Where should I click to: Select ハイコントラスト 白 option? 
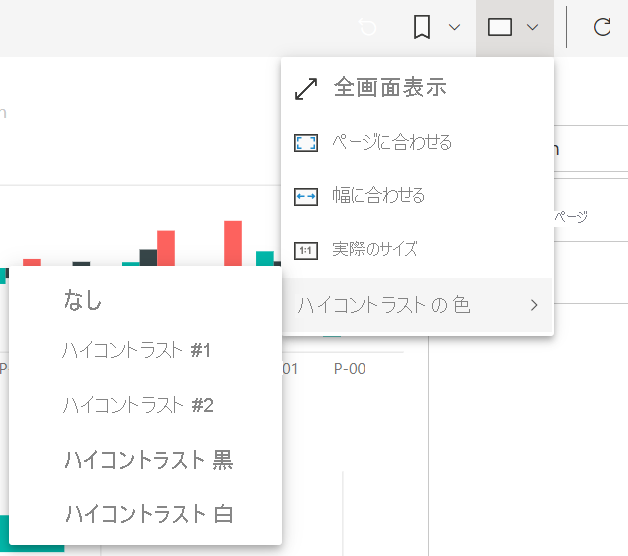point(145,514)
